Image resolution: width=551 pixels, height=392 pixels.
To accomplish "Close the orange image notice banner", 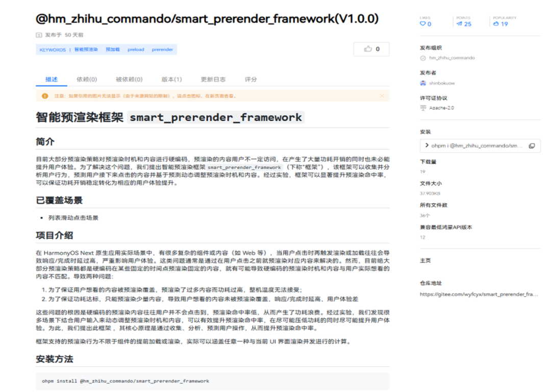I will (x=382, y=96).
